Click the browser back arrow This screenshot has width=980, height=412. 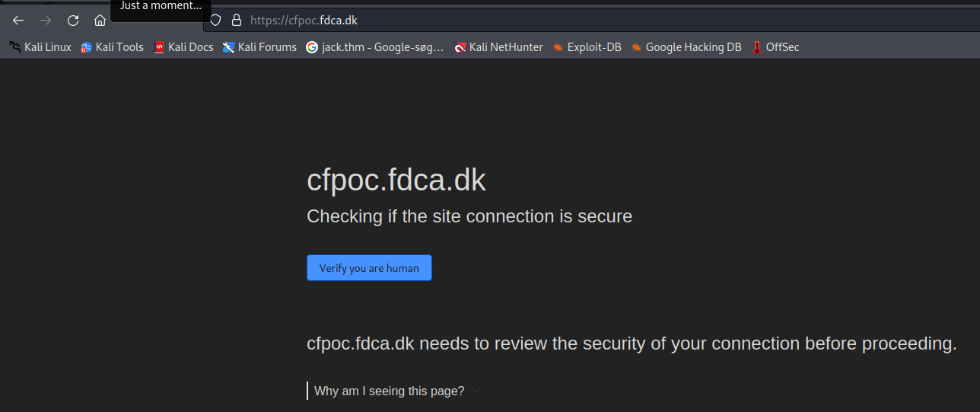18,21
